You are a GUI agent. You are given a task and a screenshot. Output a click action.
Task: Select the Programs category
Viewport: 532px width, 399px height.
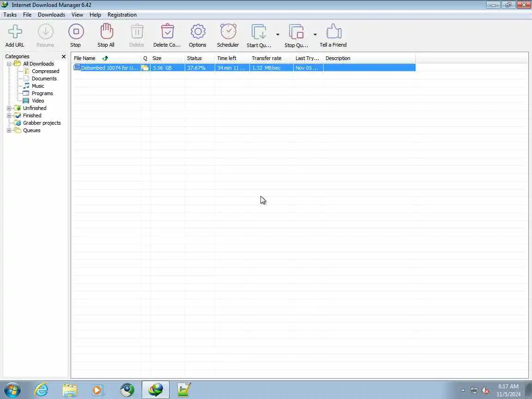[42, 93]
